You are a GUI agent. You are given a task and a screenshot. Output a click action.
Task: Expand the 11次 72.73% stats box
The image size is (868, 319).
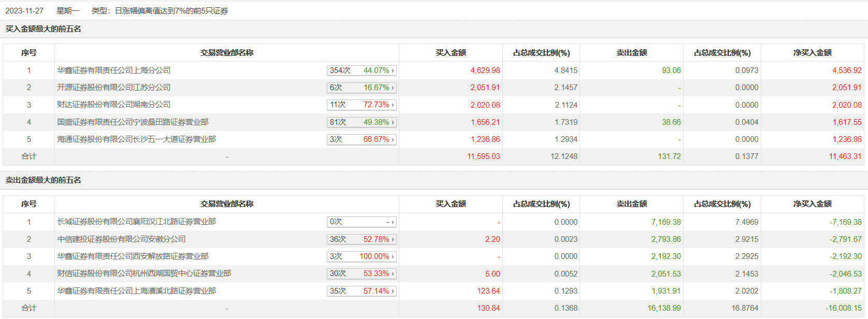(x=361, y=105)
